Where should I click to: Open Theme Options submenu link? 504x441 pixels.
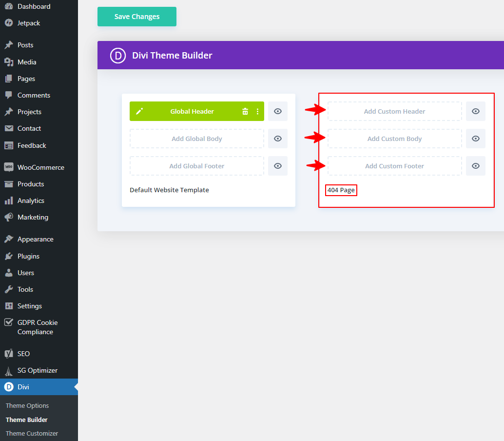(x=27, y=405)
